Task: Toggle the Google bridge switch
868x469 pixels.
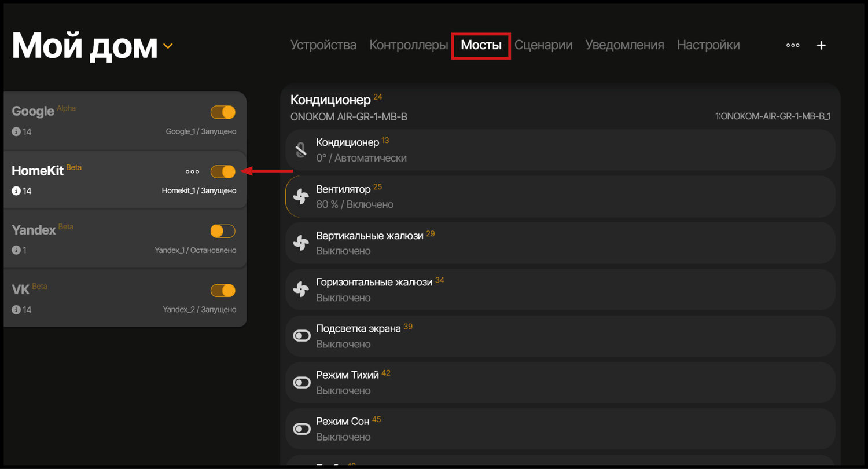Action: click(x=223, y=112)
